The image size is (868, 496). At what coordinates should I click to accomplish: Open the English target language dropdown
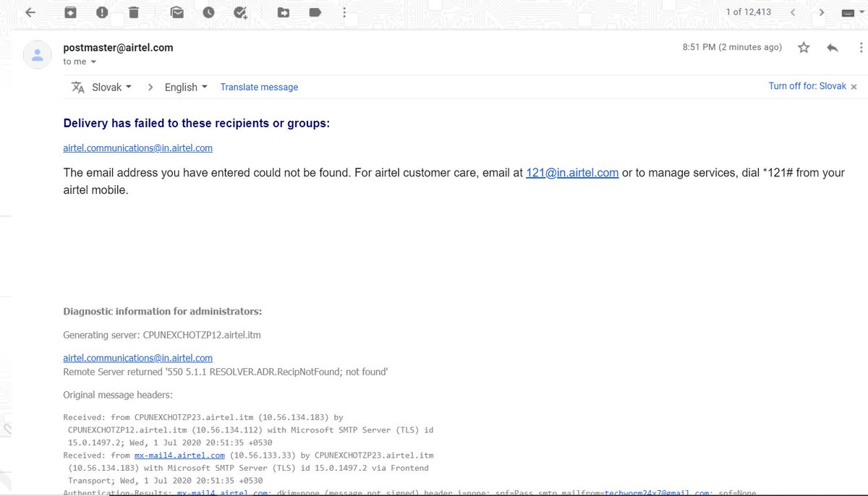(186, 87)
